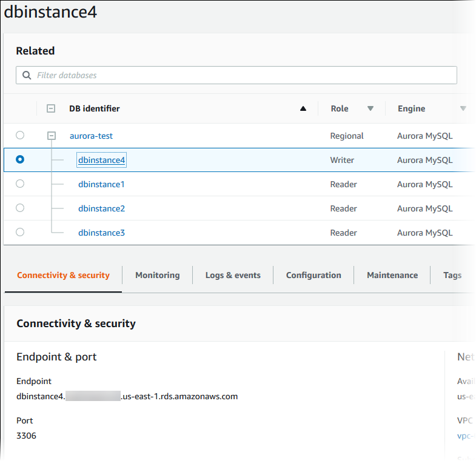Screen dimensions: 476x461
Task: Click the search magnifier icon in filter box
Action: coord(26,76)
